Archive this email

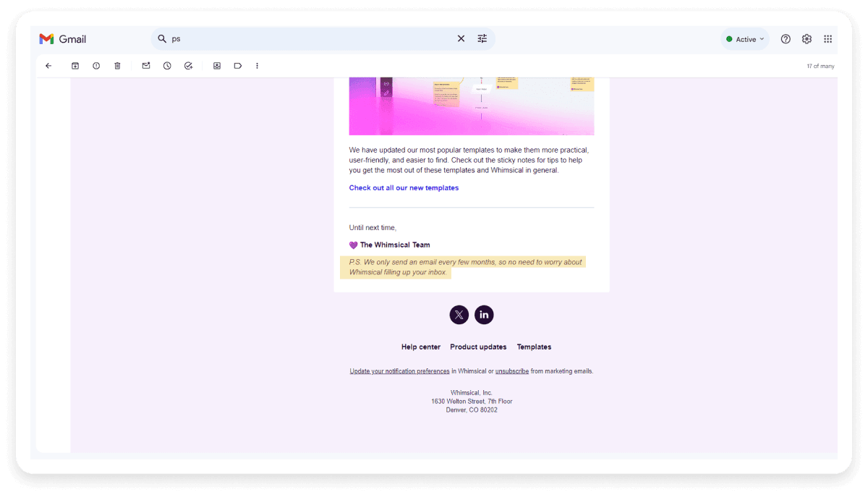75,66
